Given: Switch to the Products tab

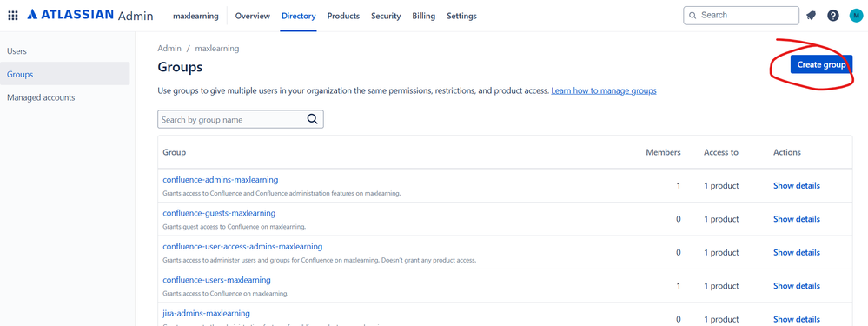Looking at the screenshot, I should coord(343,16).
